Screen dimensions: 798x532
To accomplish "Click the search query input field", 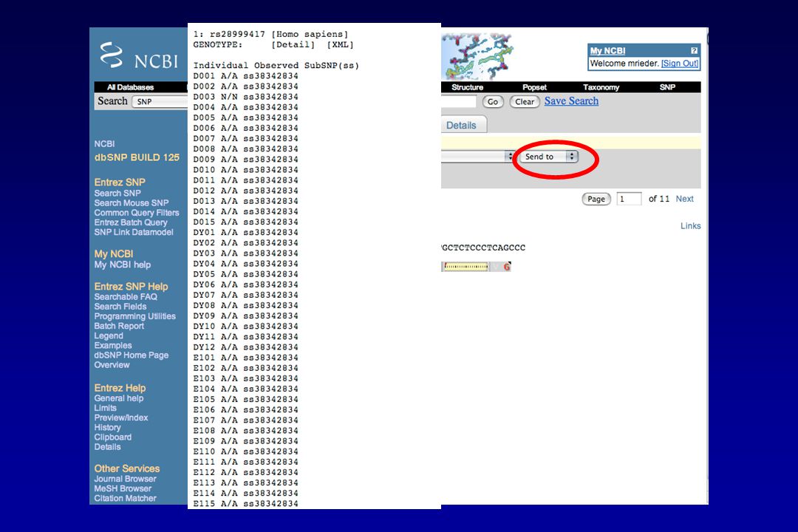I will pos(459,101).
